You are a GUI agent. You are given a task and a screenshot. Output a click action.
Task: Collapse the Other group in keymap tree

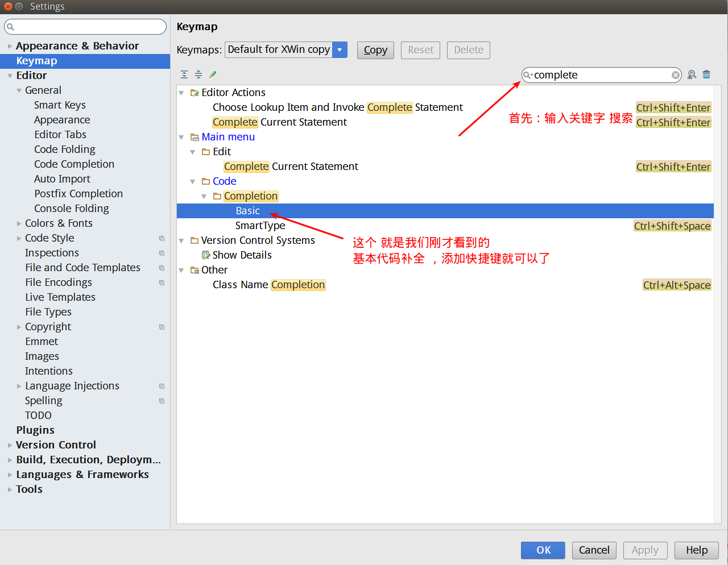point(181,270)
